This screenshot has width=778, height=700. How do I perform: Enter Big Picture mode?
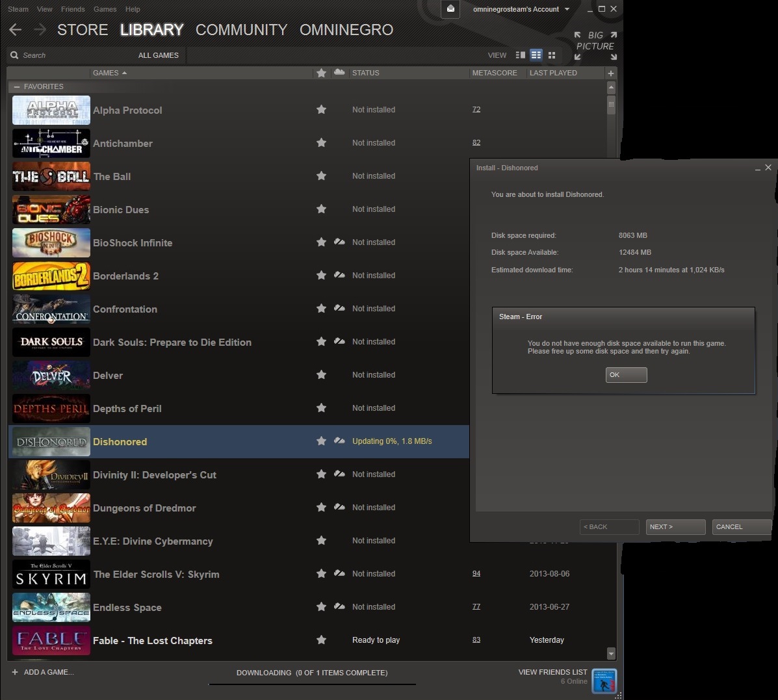coord(595,45)
